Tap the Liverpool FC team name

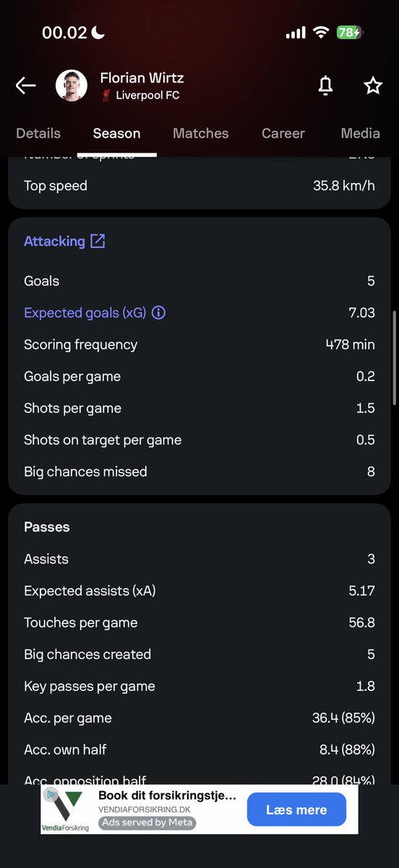147,95
